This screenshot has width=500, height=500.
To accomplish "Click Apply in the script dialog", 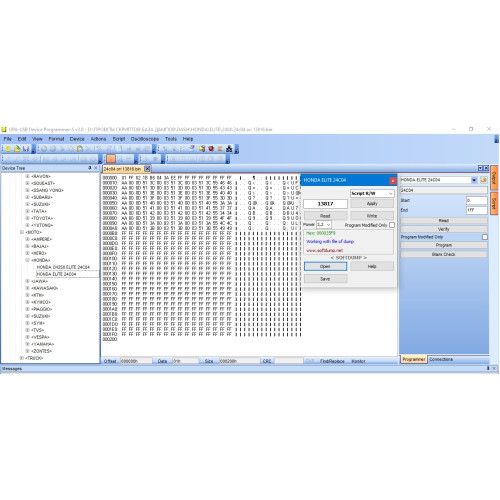I will coord(372,204).
